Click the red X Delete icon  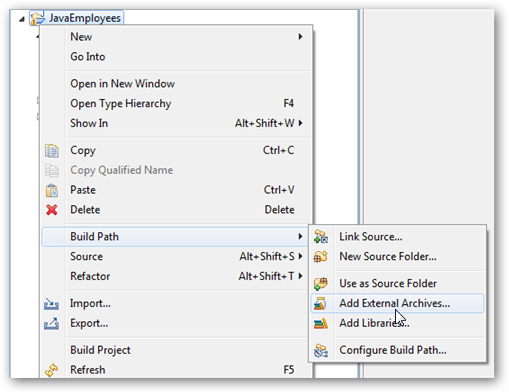[52, 210]
